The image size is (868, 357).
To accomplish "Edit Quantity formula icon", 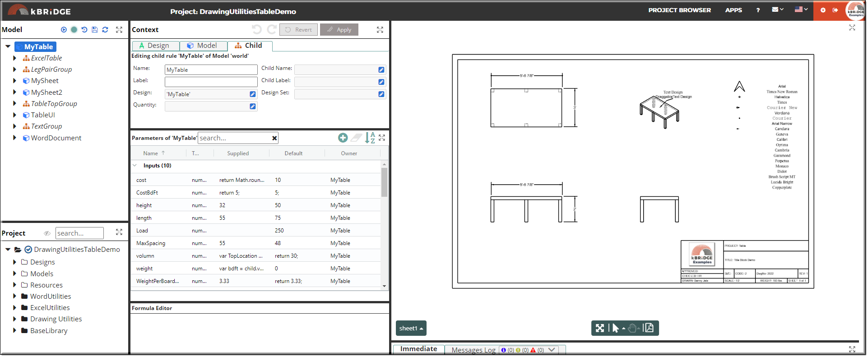I will [x=253, y=107].
